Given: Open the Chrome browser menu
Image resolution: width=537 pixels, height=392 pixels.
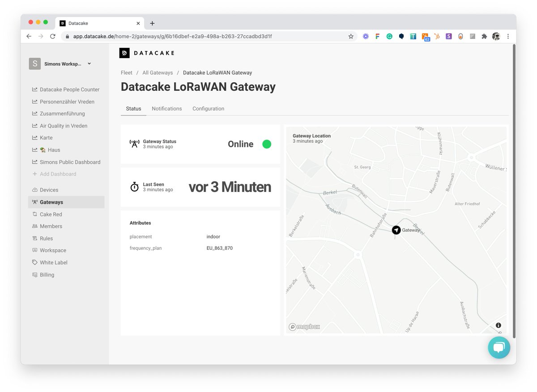Looking at the screenshot, I should click(x=508, y=36).
